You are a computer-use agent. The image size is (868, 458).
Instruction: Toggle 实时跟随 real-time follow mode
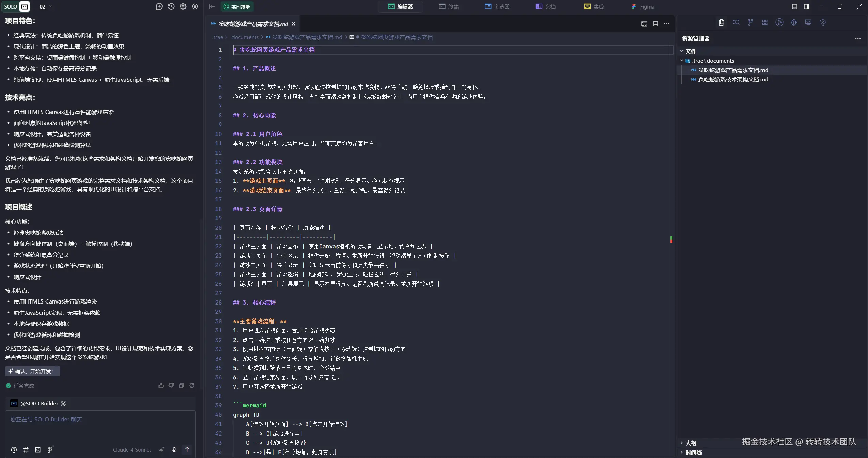click(x=237, y=6)
